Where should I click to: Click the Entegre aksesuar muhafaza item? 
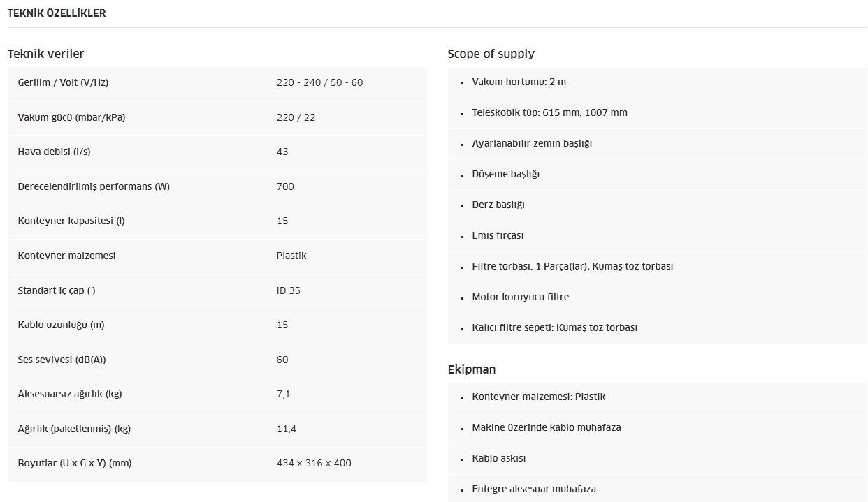[534, 489]
